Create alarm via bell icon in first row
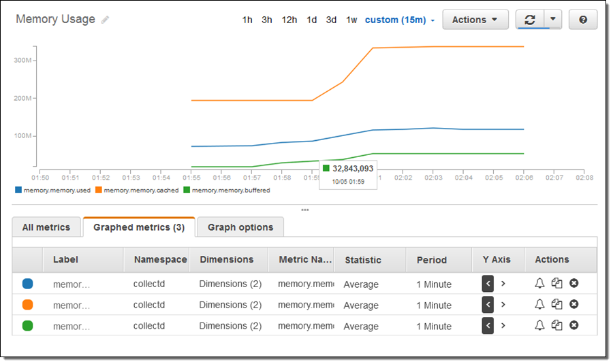Viewport: 613px width, 364px height. pyautogui.click(x=539, y=284)
